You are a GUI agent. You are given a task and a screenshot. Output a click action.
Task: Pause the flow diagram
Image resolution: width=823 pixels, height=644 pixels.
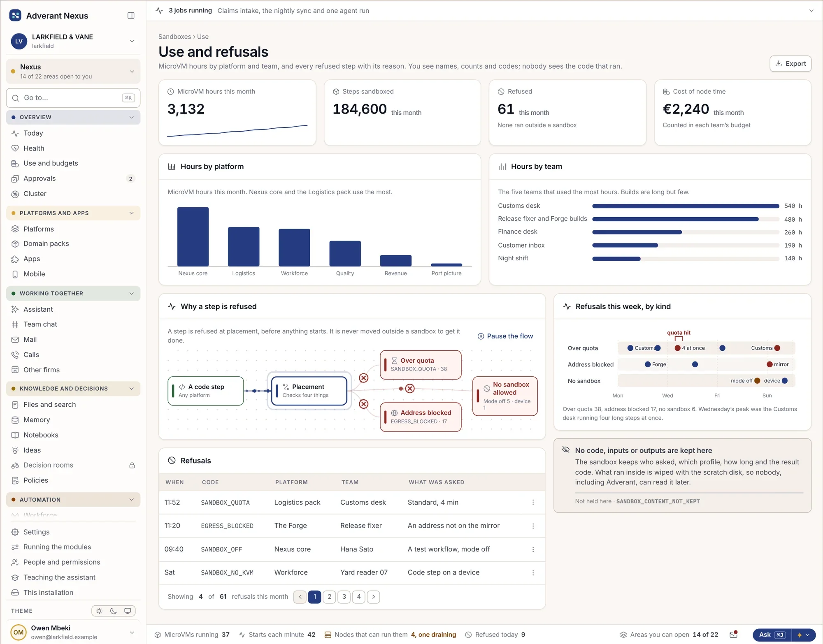505,336
